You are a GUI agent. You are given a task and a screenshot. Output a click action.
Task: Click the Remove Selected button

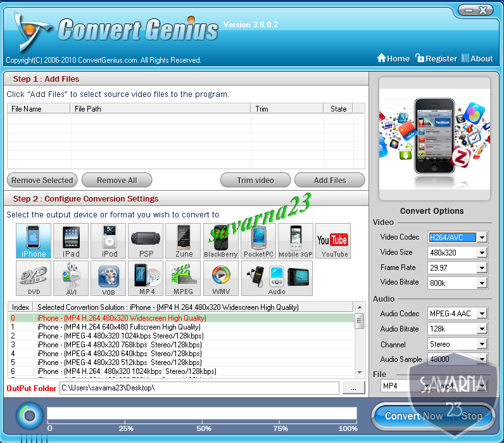click(42, 180)
